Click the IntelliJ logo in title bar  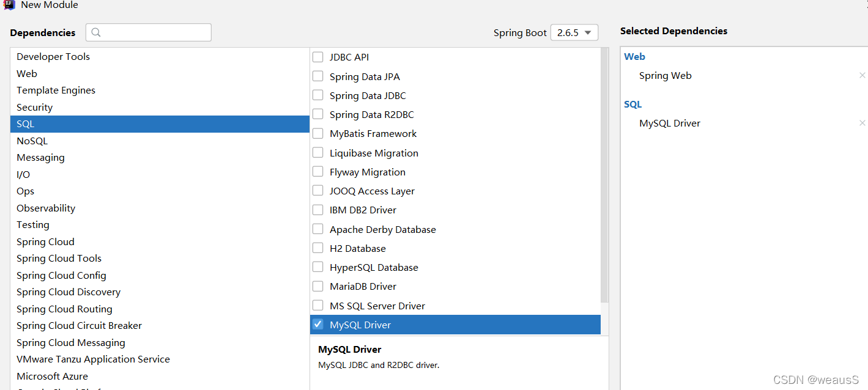[9, 4]
